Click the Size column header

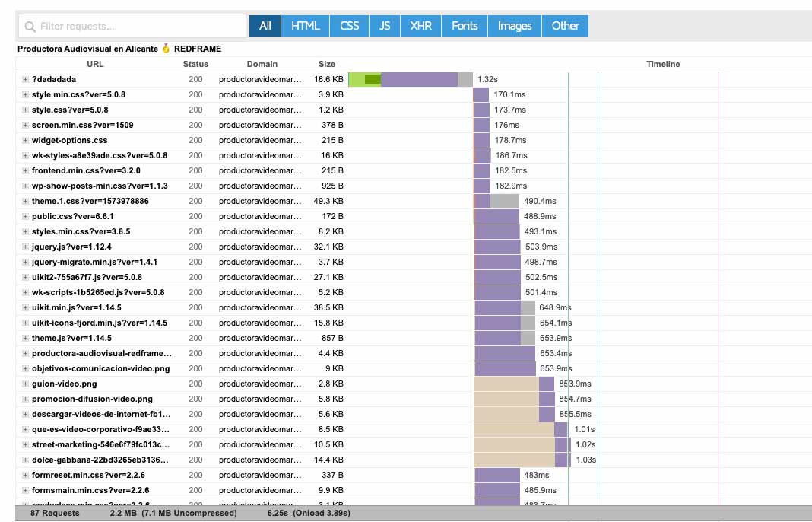click(x=326, y=64)
